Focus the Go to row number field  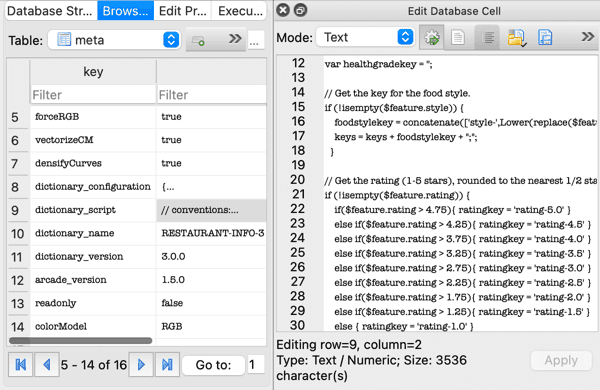coord(256,365)
